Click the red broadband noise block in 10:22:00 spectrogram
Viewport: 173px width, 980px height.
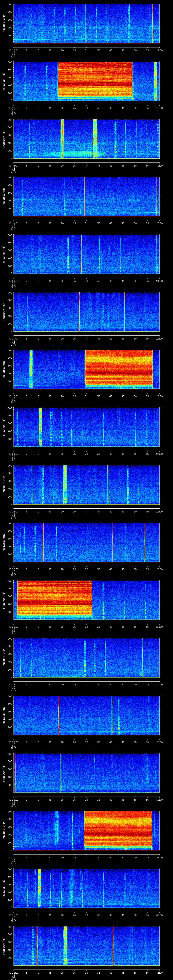pyautogui.click(x=119, y=368)
